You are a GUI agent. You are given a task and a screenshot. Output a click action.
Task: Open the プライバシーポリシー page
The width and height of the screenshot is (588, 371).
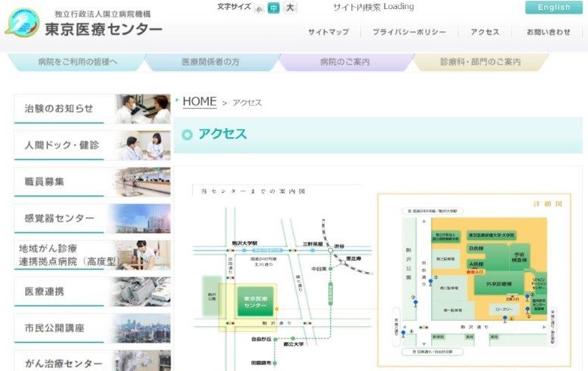pos(409,32)
